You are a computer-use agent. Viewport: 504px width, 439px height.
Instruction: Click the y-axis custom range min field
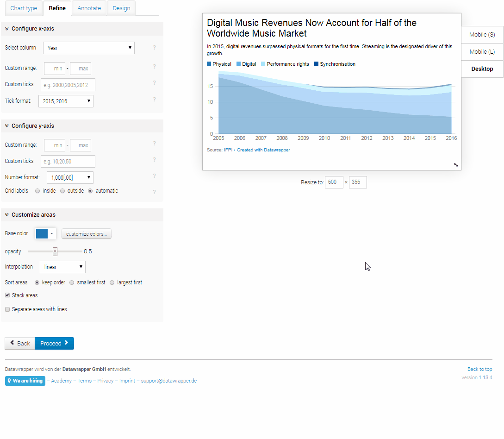point(55,145)
